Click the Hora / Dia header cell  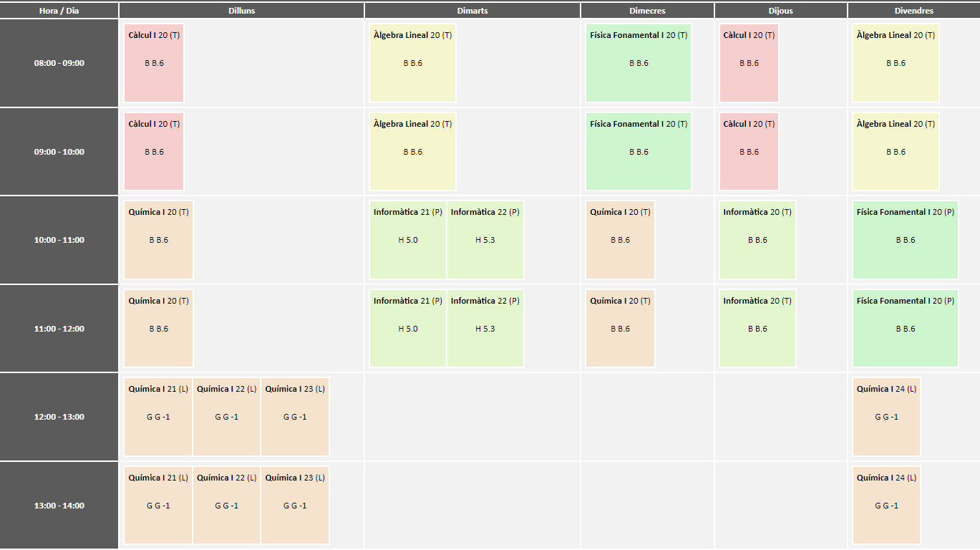coord(59,11)
